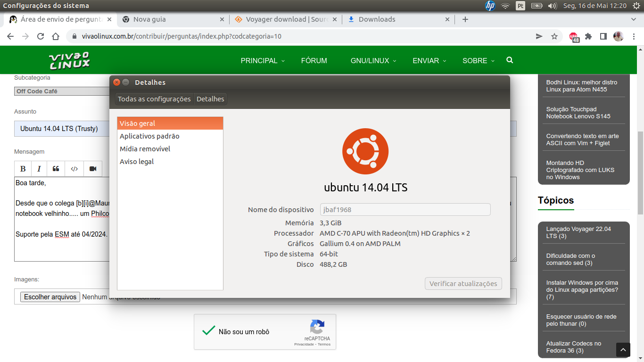
Task: Select Mídia removível in Detalhes sidebar
Action: [170, 149]
